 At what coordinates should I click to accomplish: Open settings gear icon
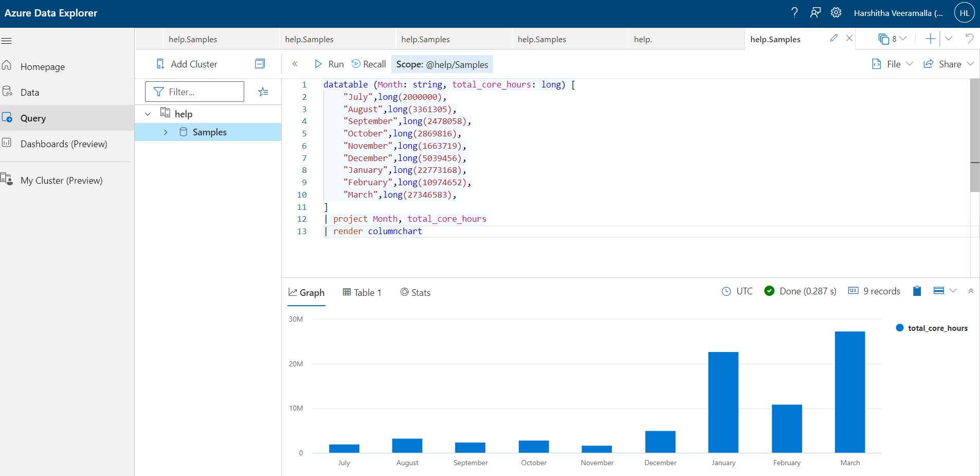click(836, 13)
